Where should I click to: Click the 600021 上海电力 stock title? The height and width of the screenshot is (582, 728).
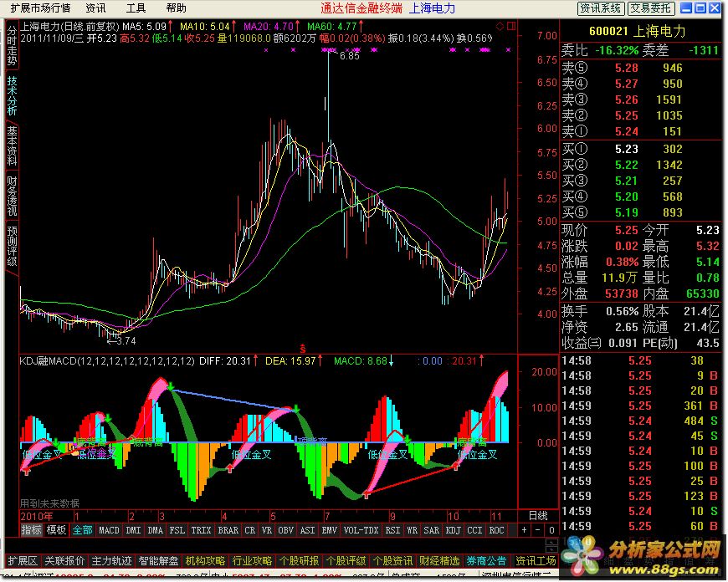click(637, 31)
